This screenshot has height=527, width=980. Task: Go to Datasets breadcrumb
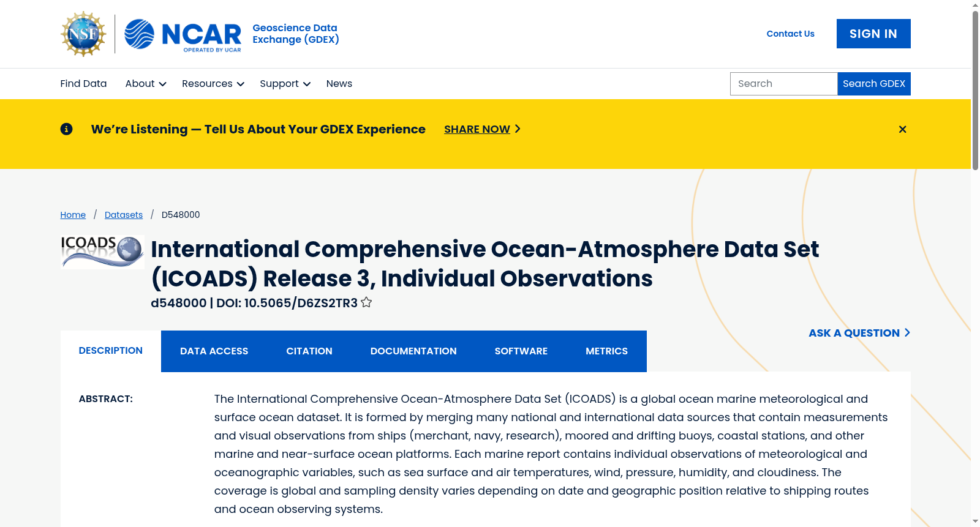(x=124, y=215)
